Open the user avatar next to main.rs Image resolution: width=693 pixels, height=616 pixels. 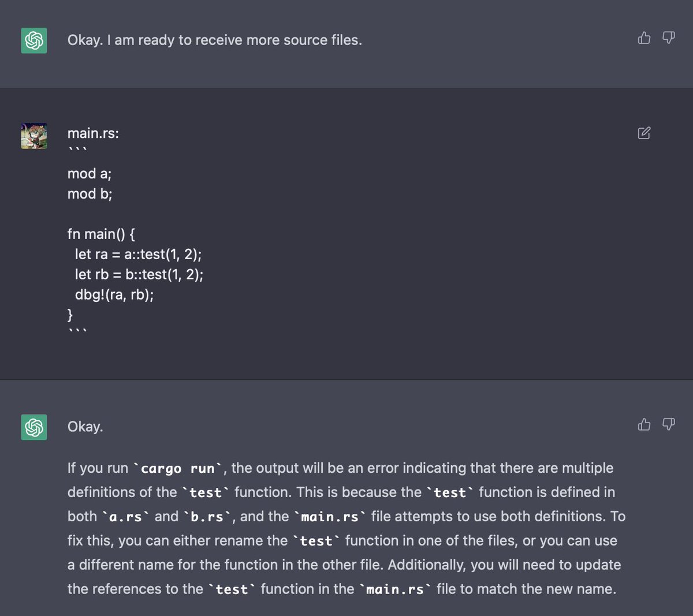point(34,136)
